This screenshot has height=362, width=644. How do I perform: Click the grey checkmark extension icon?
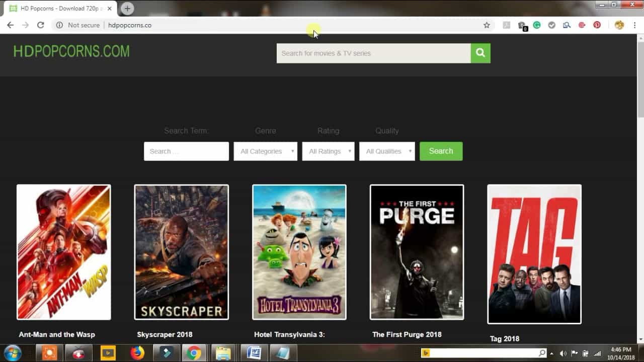click(552, 25)
